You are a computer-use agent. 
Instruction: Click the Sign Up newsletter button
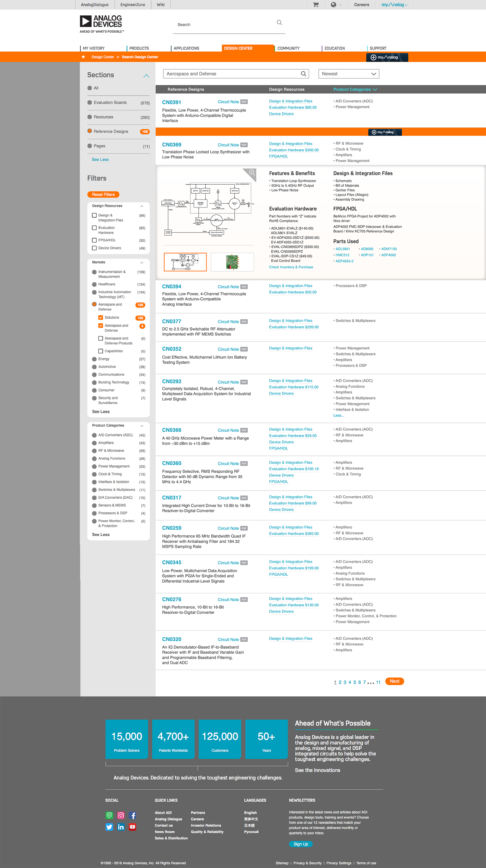301,844
